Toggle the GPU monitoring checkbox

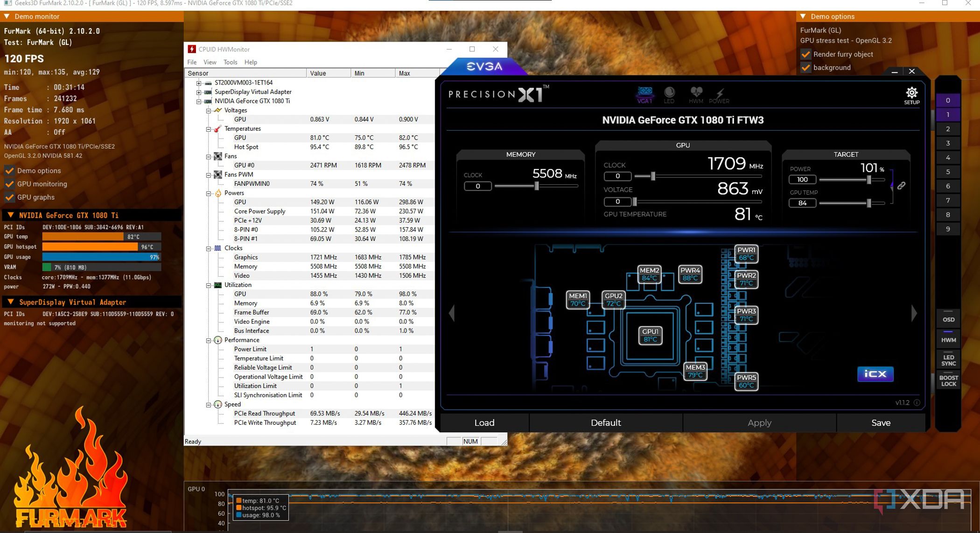tap(9, 184)
